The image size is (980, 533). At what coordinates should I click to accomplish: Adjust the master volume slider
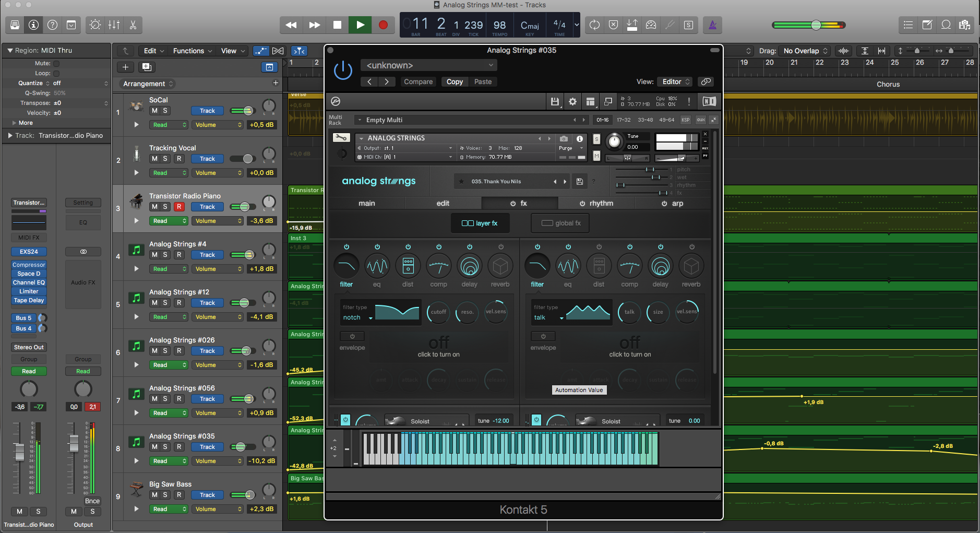(809, 25)
